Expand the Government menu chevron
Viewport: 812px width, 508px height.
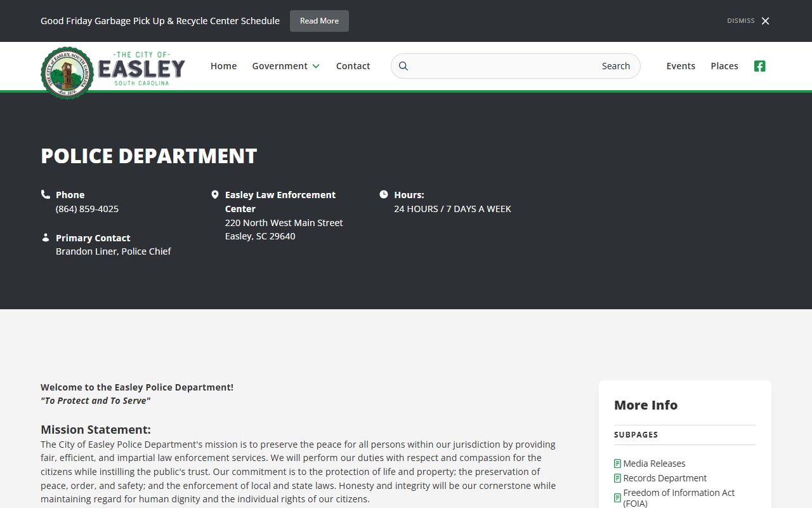(x=316, y=66)
